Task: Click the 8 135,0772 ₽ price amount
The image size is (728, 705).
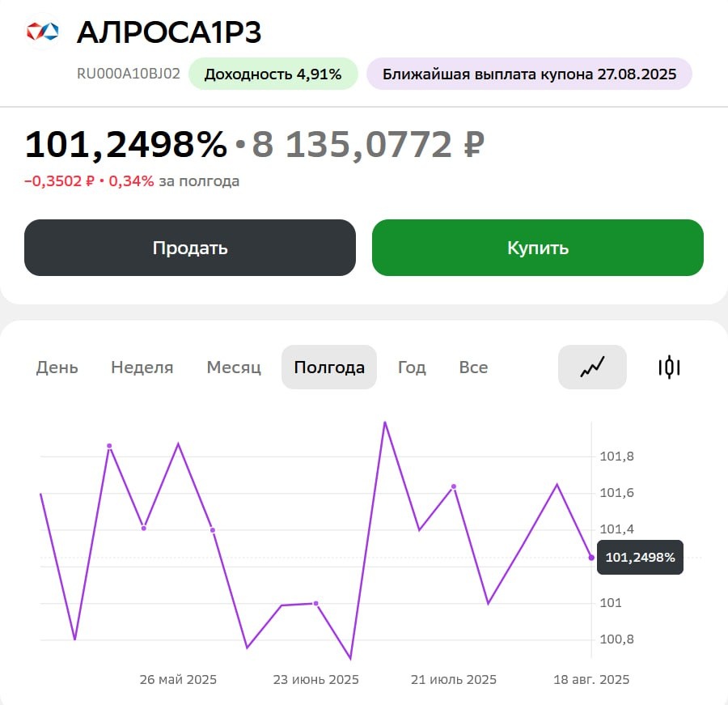Action: click(368, 145)
